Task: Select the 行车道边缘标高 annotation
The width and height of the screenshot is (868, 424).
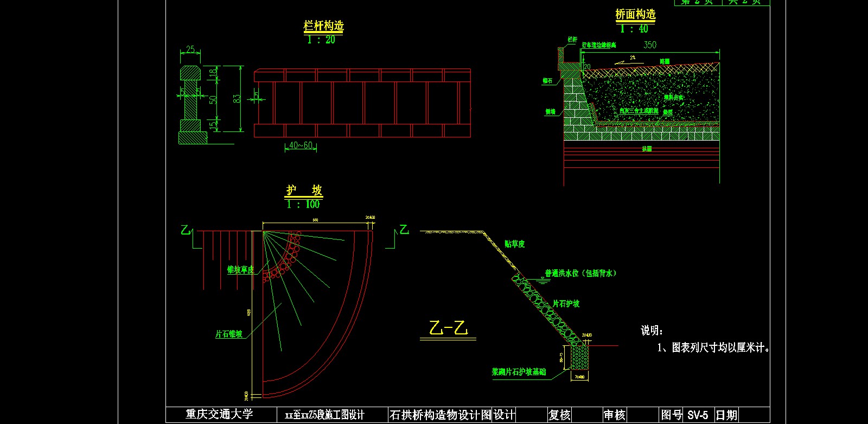Action: pyautogui.click(x=599, y=45)
